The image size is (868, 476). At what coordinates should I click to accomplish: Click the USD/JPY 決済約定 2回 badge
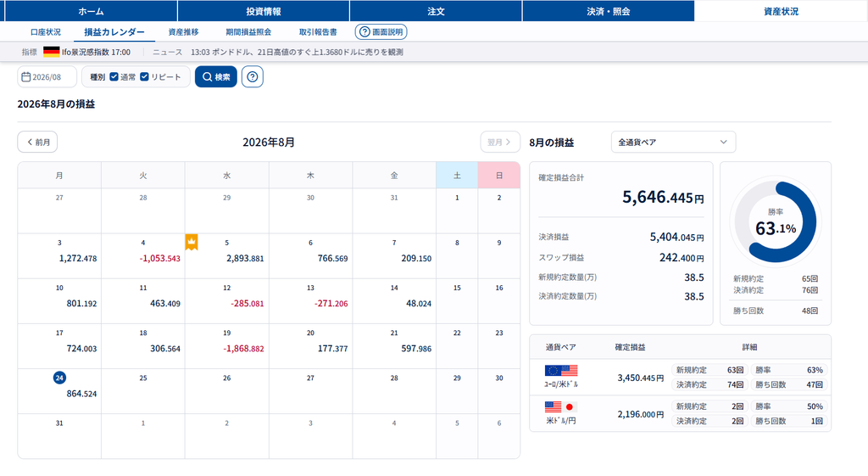(709, 421)
